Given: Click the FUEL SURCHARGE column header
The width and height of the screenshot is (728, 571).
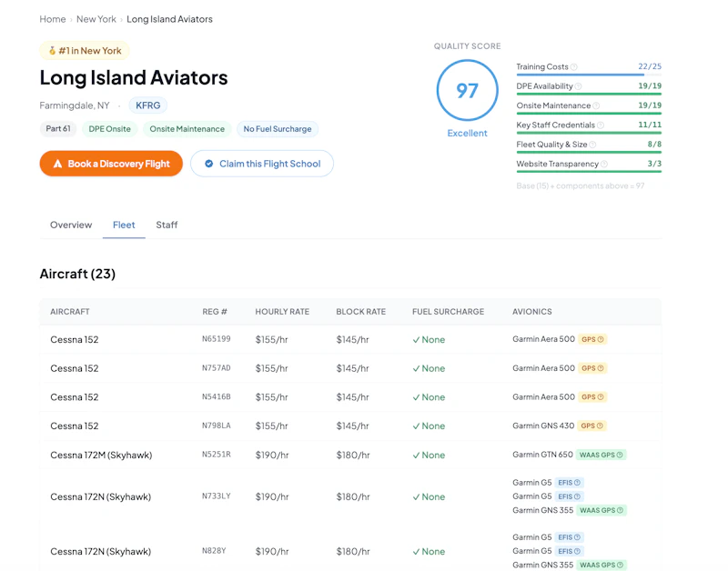Looking at the screenshot, I should pyautogui.click(x=448, y=312).
